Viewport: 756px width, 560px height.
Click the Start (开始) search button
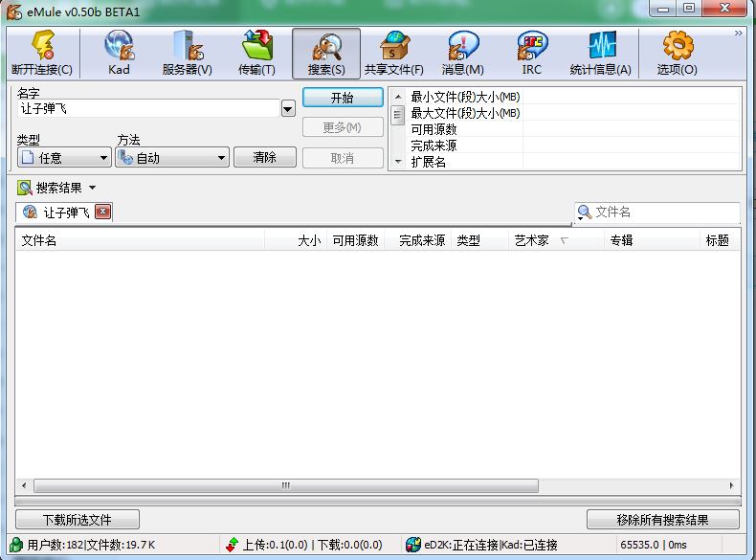[343, 98]
